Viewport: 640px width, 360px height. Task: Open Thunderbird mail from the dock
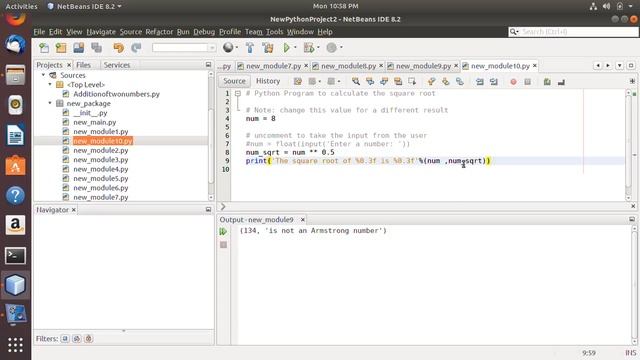tap(15, 44)
